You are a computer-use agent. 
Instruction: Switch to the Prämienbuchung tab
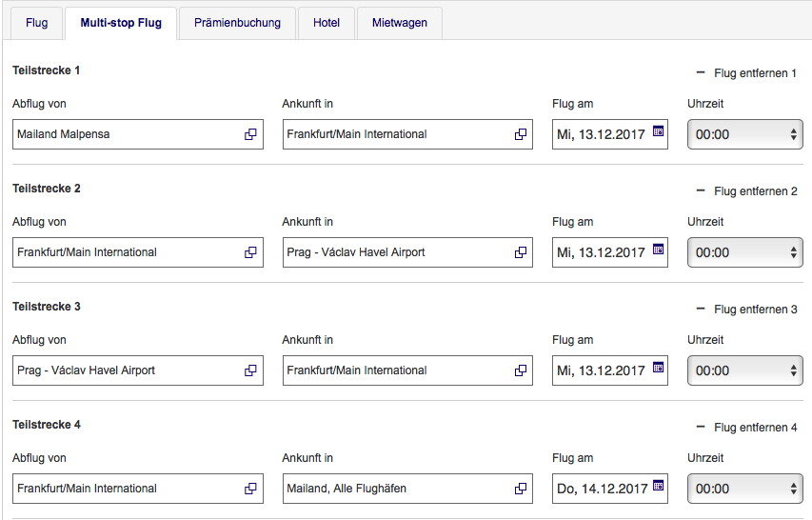tap(237, 23)
